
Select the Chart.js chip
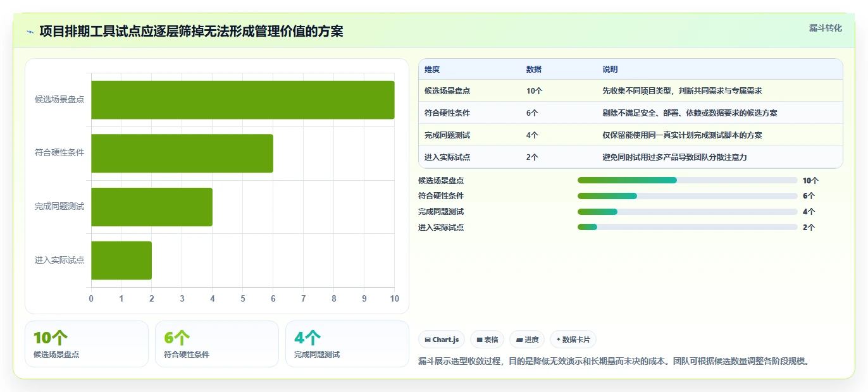click(x=442, y=340)
